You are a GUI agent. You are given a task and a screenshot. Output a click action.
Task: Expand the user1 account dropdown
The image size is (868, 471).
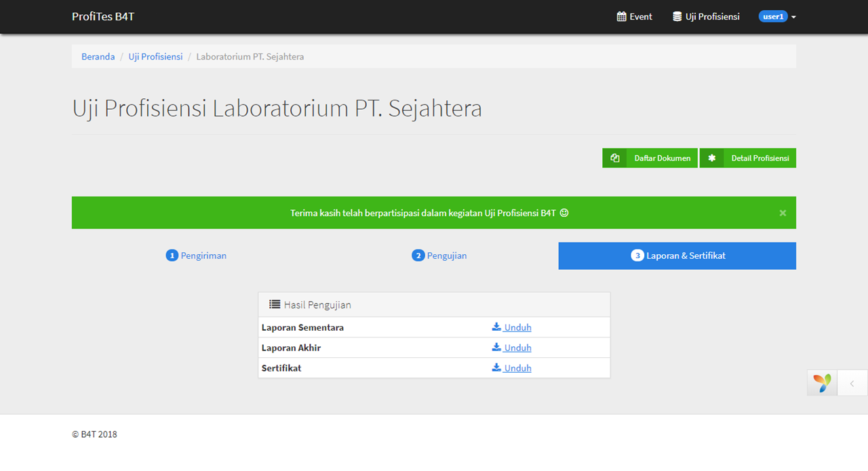pos(777,17)
